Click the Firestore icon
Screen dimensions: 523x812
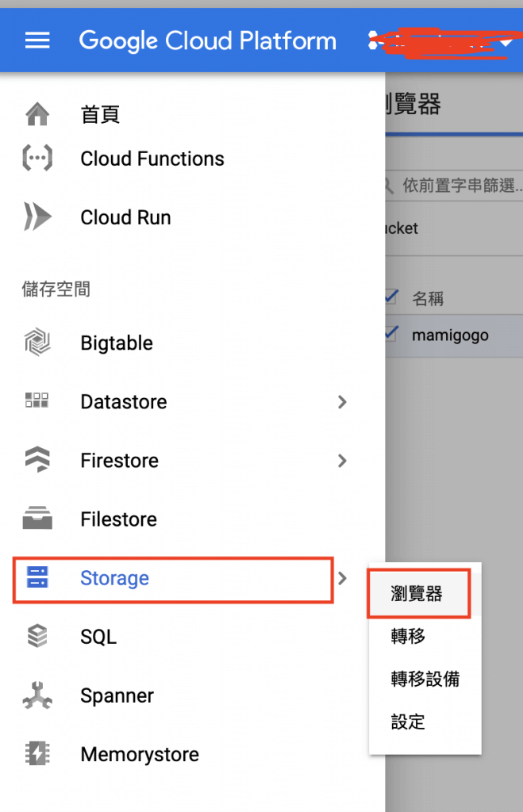(x=37, y=461)
